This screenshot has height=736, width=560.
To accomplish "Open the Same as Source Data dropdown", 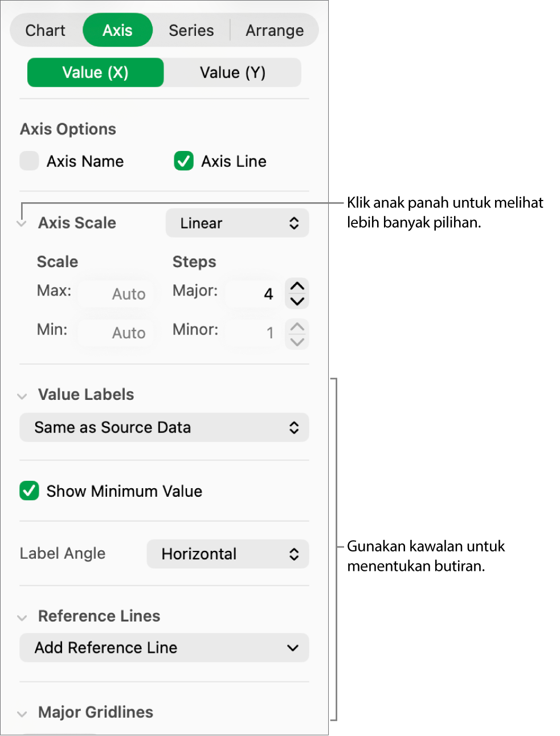I will tap(164, 428).
